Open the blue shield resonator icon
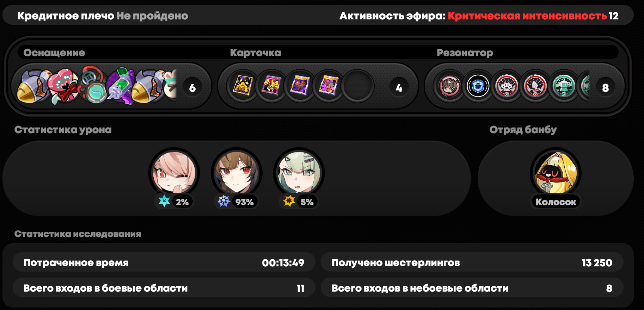The height and width of the screenshot is (310, 644). pyautogui.click(x=478, y=86)
